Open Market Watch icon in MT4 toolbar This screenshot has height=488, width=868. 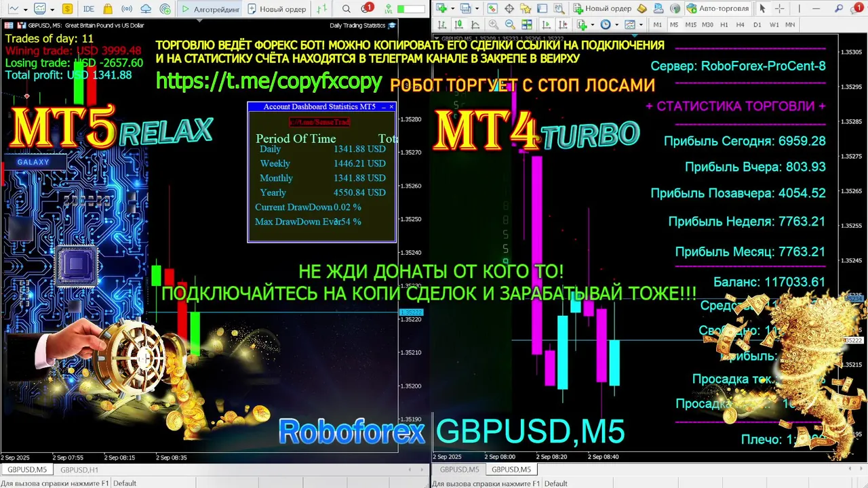[x=492, y=9]
